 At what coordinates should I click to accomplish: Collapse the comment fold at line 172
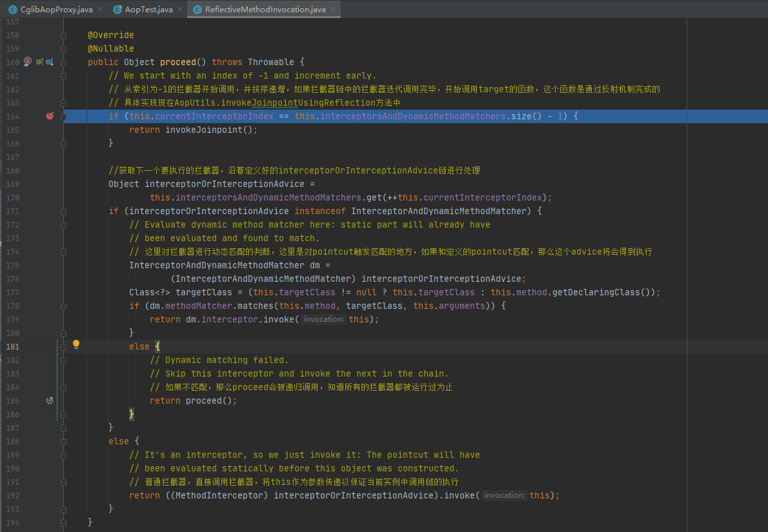[x=63, y=225]
